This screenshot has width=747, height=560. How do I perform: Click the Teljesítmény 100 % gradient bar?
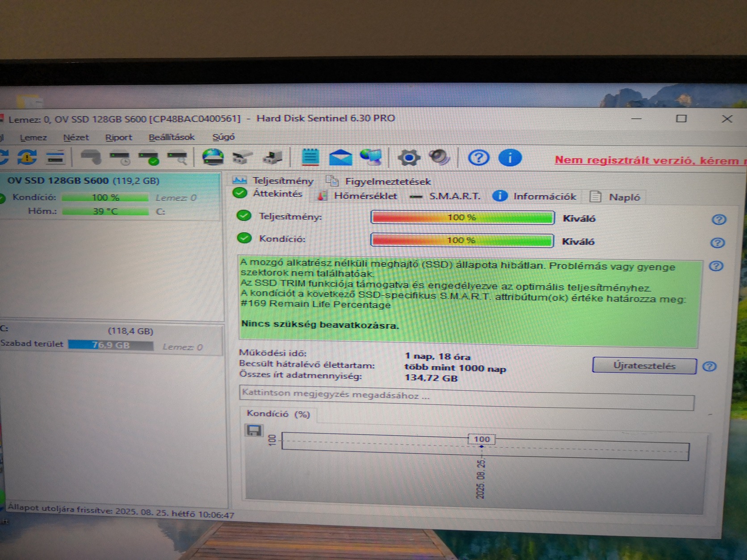[x=462, y=217]
